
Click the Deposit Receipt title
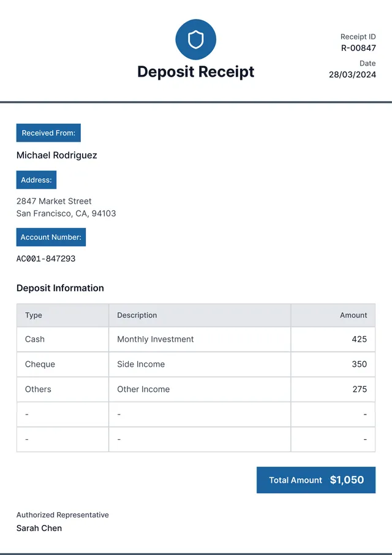click(x=195, y=72)
